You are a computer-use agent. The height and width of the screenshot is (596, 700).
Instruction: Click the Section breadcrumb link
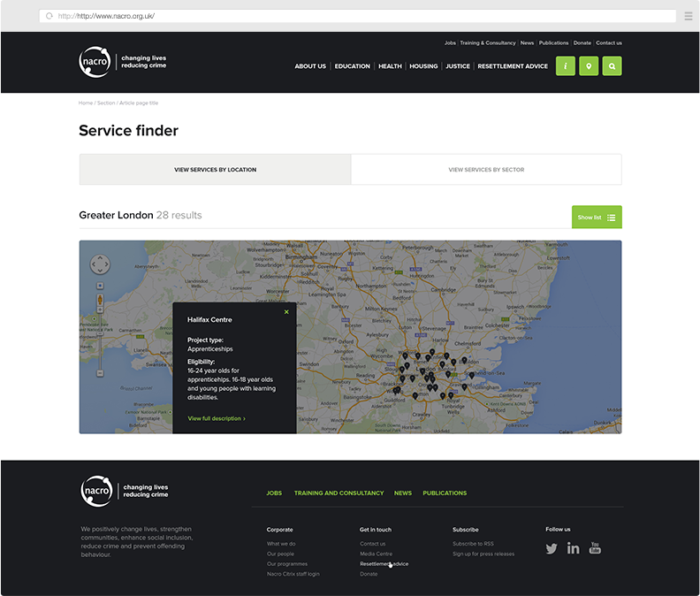[x=106, y=103]
